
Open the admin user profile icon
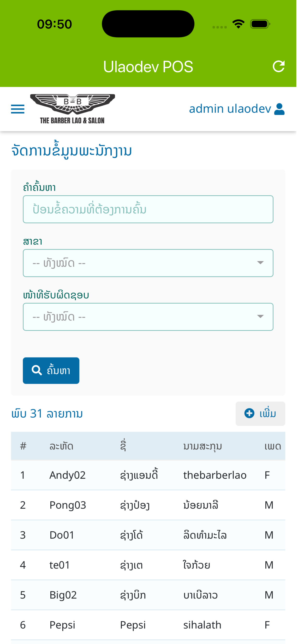click(281, 109)
